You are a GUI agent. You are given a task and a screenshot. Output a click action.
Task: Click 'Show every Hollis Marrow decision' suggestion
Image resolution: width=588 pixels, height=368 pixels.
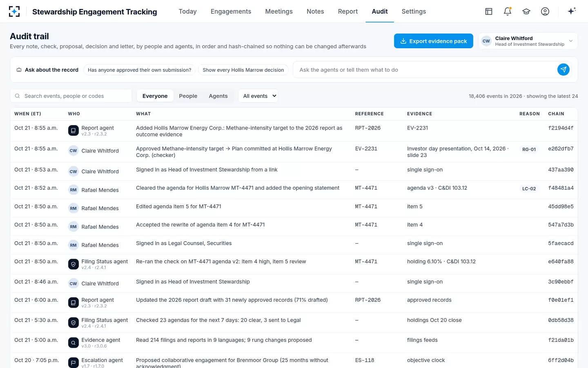point(243,70)
